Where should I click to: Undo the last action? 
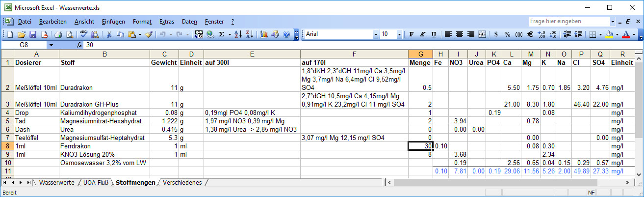[x=163, y=34]
